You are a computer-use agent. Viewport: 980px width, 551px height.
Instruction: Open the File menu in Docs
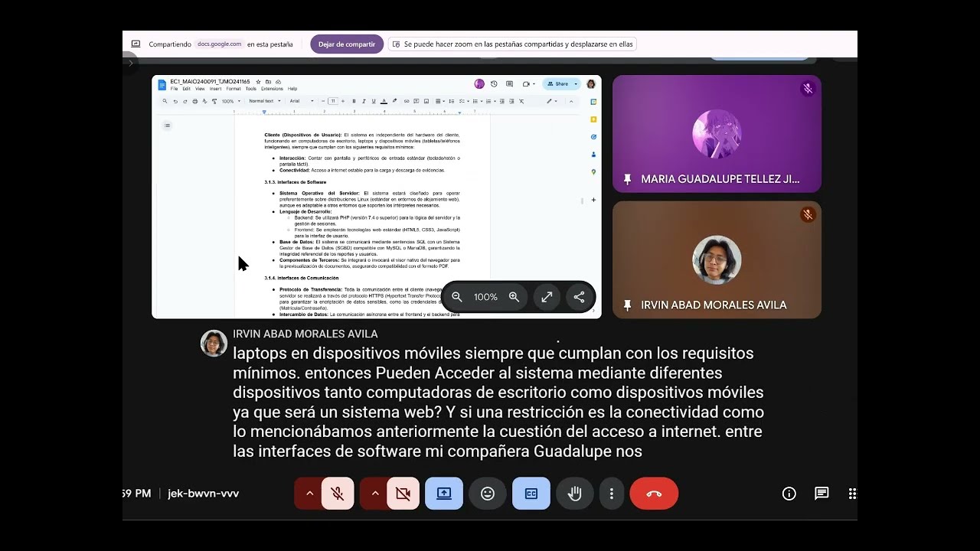click(x=174, y=89)
